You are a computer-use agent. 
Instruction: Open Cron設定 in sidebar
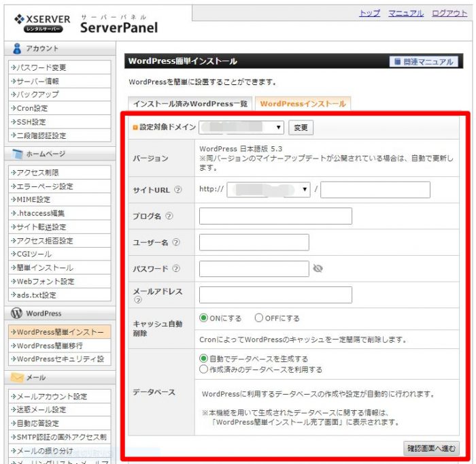coord(60,108)
